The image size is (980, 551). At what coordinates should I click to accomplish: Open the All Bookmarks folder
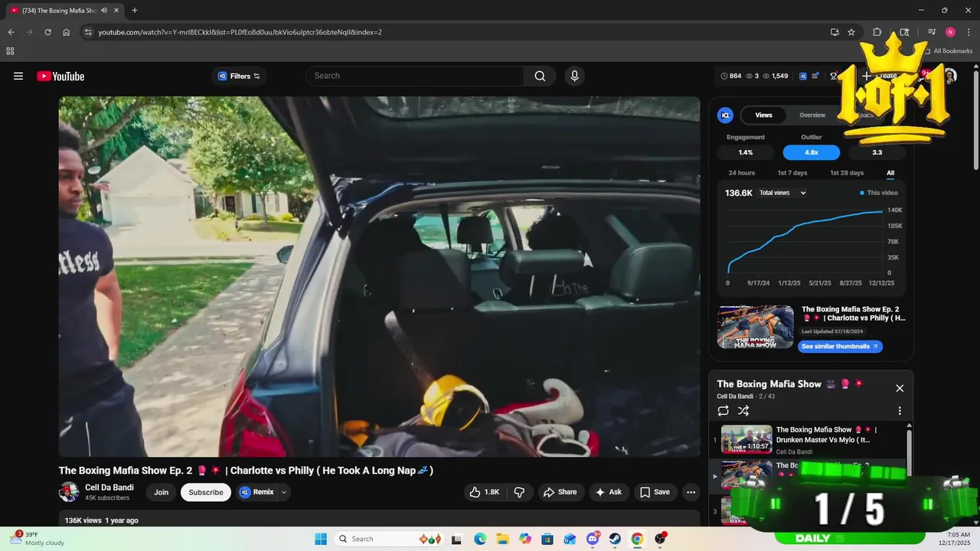pos(948,51)
